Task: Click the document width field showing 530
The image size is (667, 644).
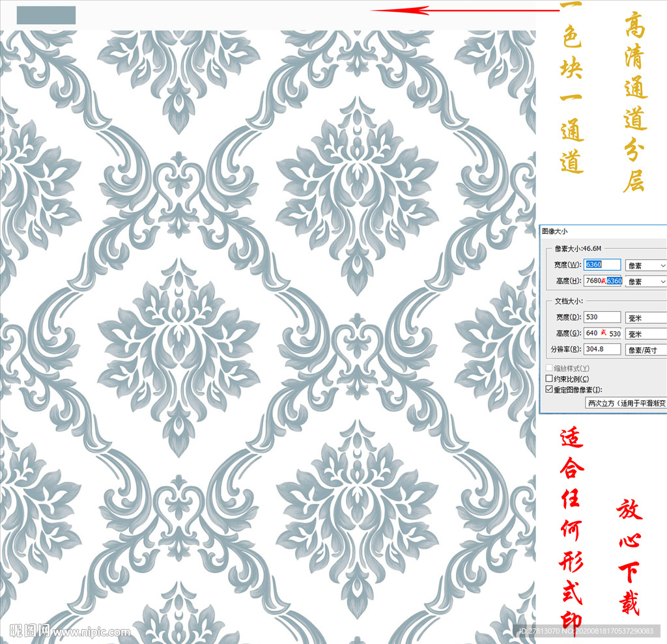Action: tap(602, 317)
